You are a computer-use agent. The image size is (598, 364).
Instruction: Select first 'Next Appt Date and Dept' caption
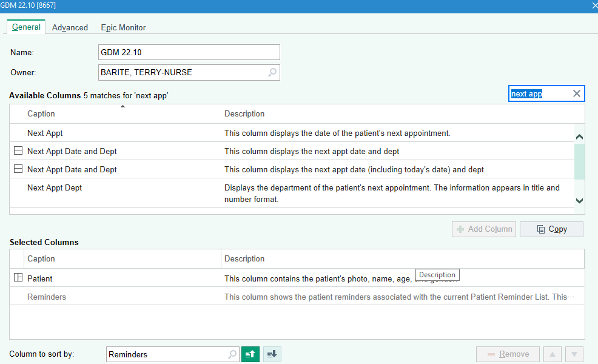(x=72, y=151)
